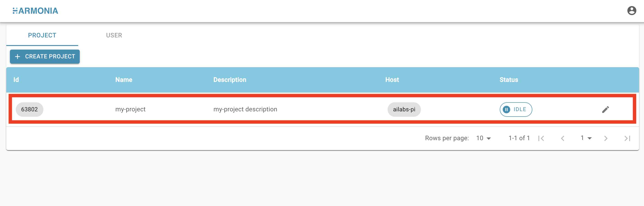The width and height of the screenshot is (644, 206).
Task: Click the my-project description cell
Action: tap(245, 109)
